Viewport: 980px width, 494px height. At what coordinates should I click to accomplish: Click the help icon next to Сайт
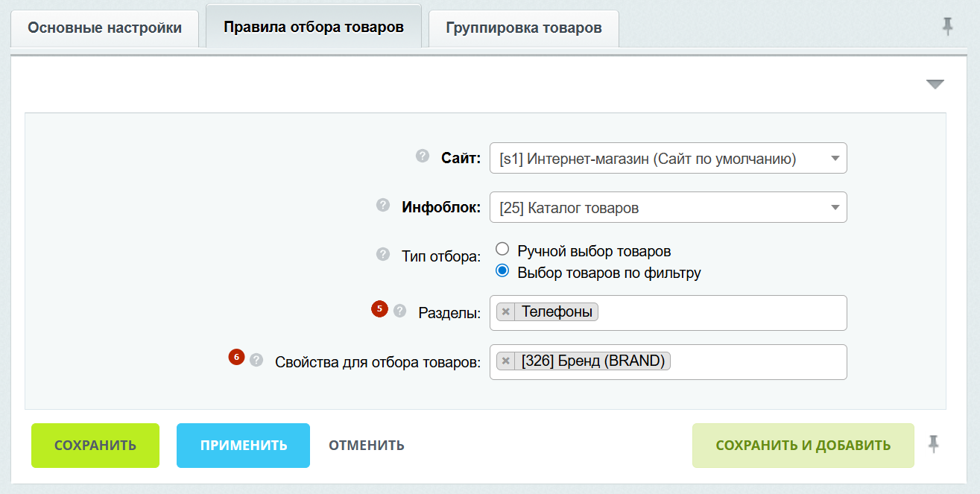(x=423, y=156)
